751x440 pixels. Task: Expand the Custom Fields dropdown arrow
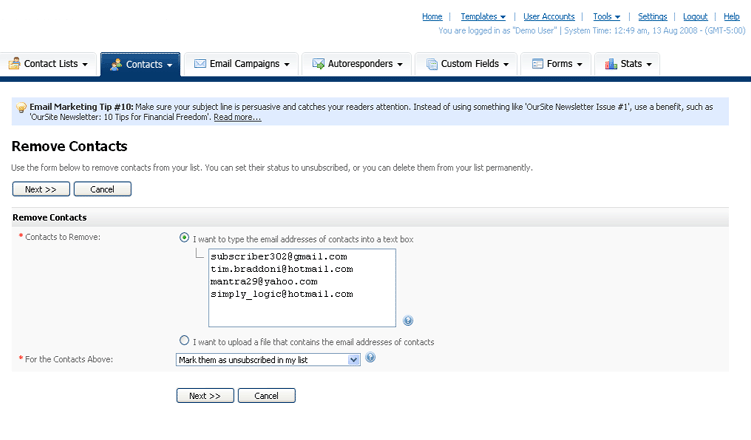coord(506,64)
